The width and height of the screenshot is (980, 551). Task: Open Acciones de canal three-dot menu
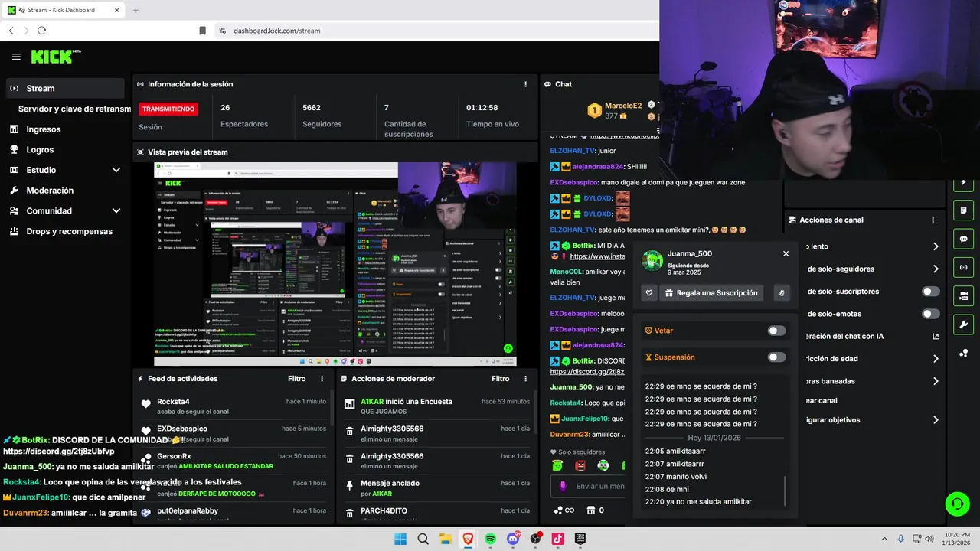[x=933, y=220]
